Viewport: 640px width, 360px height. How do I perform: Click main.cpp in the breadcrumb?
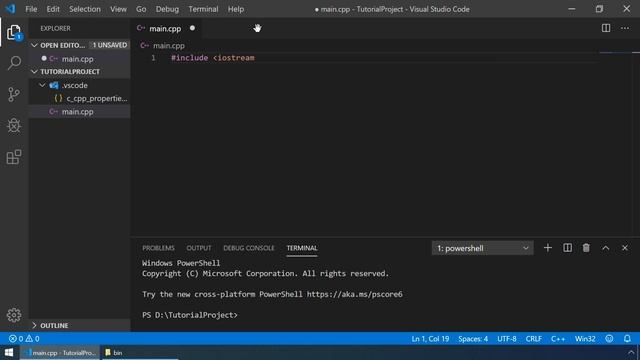(x=169, y=45)
